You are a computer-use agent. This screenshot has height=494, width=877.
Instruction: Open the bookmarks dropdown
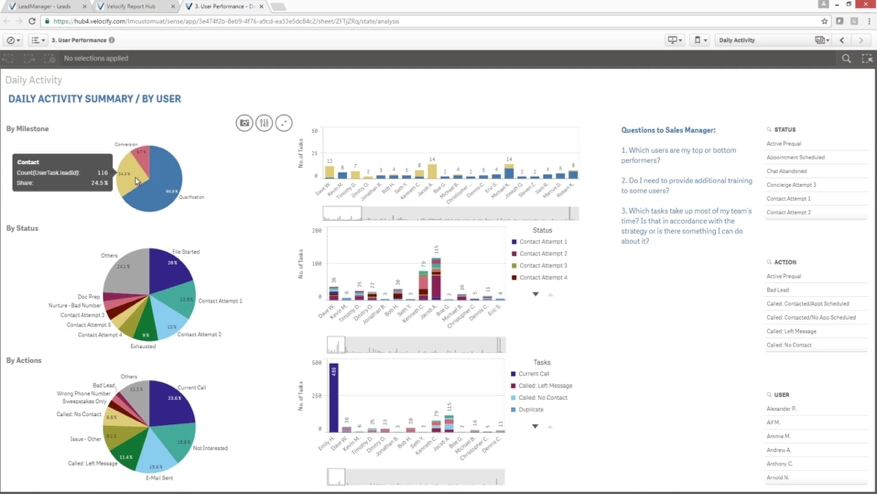coord(700,40)
